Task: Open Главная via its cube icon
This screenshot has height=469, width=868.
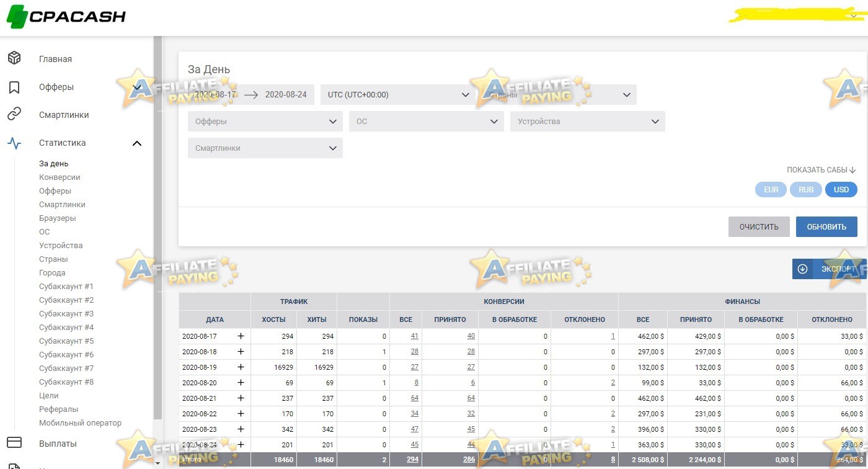Action: click(x=14, y=58)
